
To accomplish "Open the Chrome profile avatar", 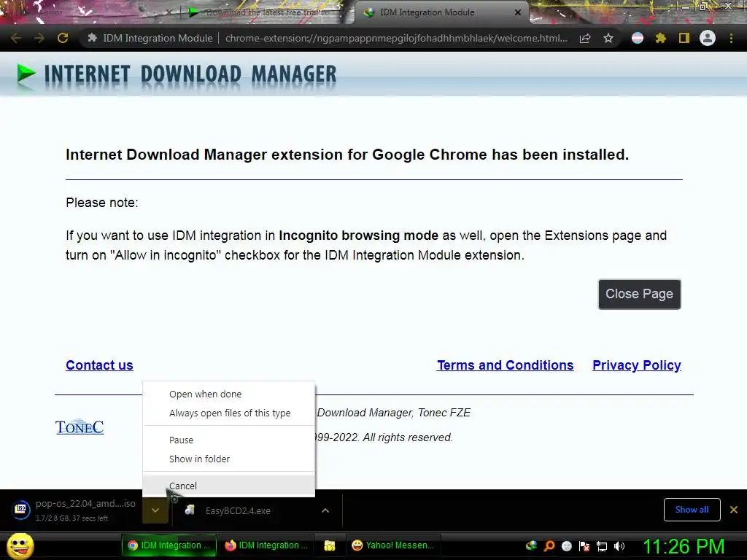I will pos(708,38).
